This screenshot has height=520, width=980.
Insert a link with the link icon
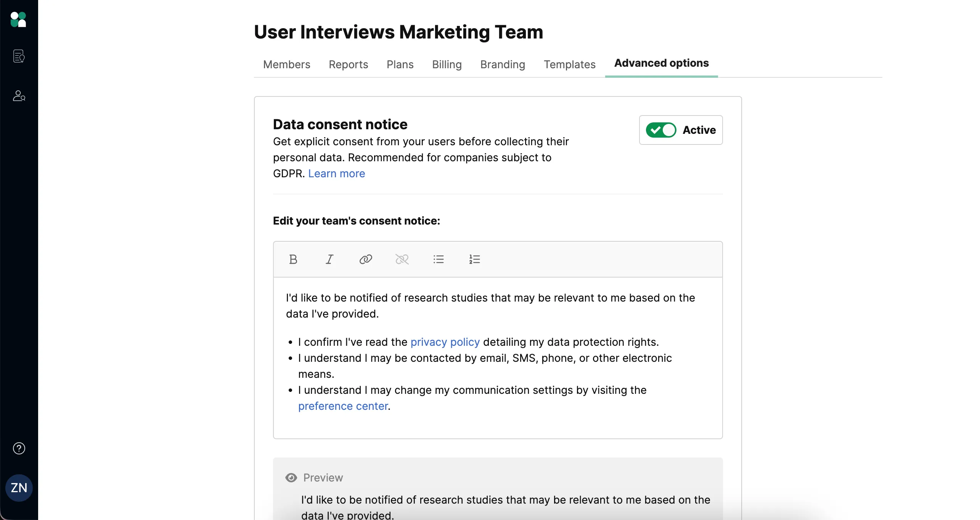coord(366,260)
